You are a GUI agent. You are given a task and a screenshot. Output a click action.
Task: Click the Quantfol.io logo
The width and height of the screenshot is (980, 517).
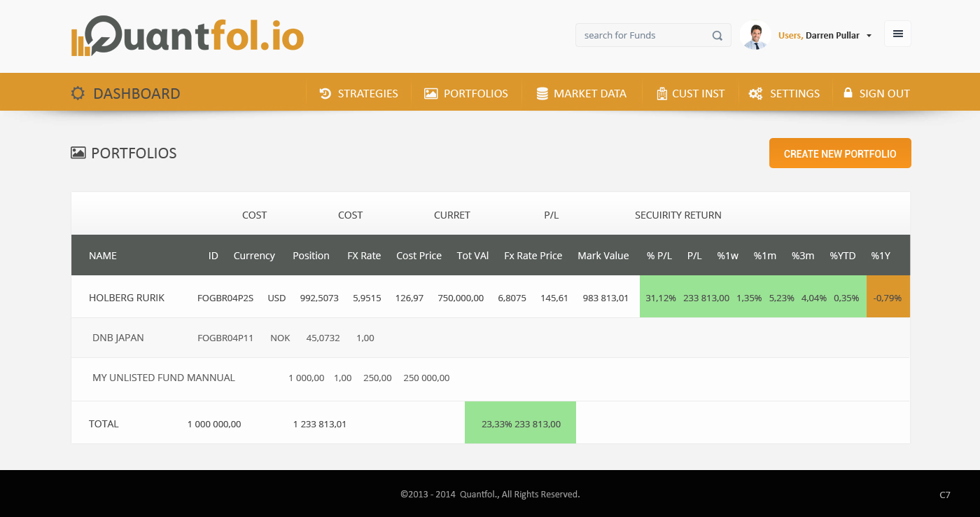(188, 36)
